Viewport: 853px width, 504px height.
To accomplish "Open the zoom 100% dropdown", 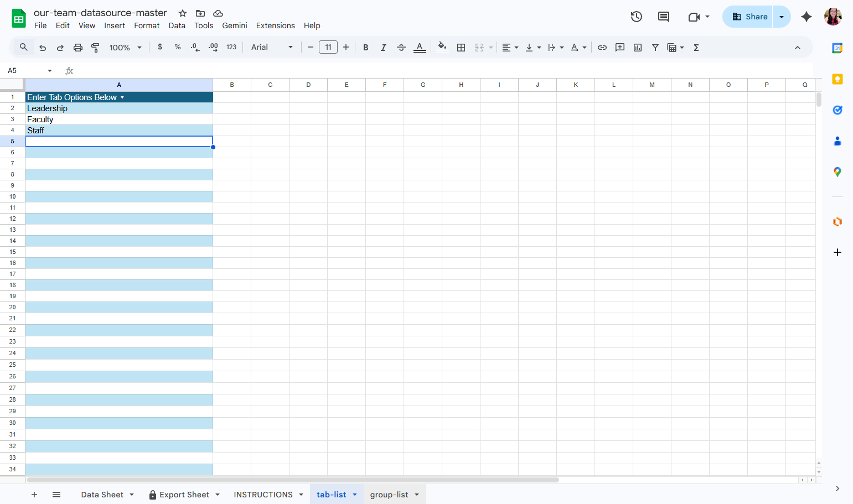I will click(x=126, y=48).
